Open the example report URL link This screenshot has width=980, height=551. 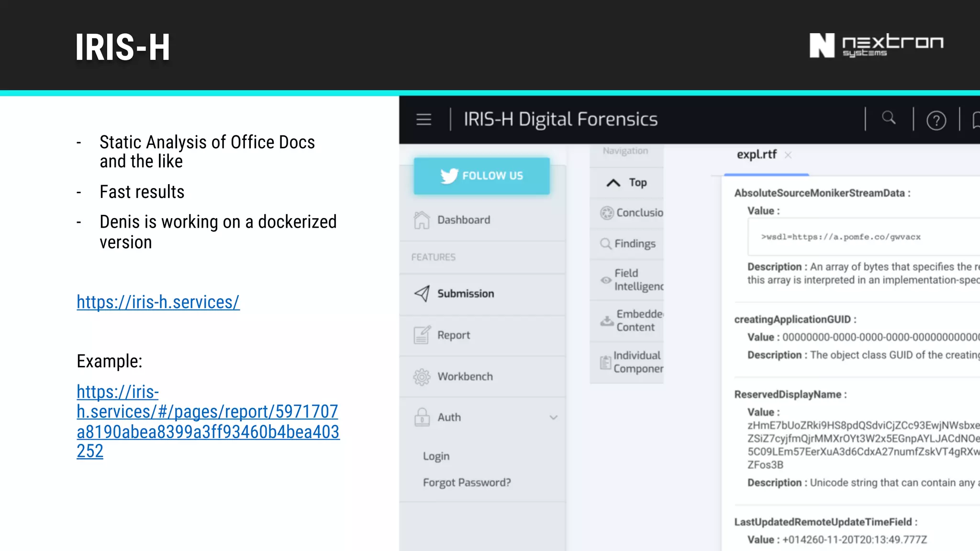coord(208,421)
